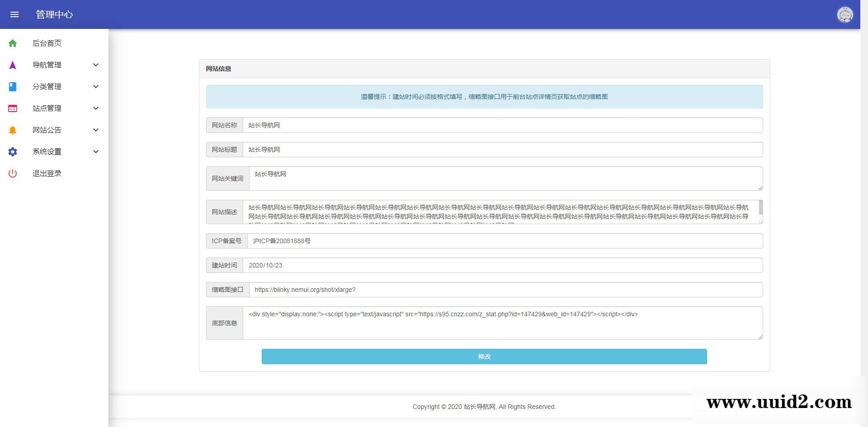Focus the ICP备案号 text field

505,241
